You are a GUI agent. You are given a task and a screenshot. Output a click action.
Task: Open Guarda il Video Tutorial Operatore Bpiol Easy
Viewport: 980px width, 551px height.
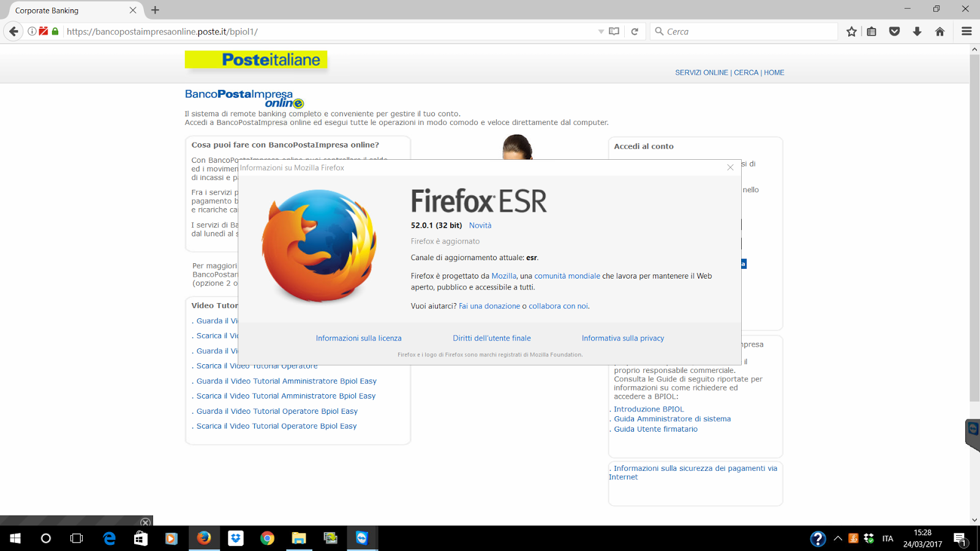coord(277,411)
